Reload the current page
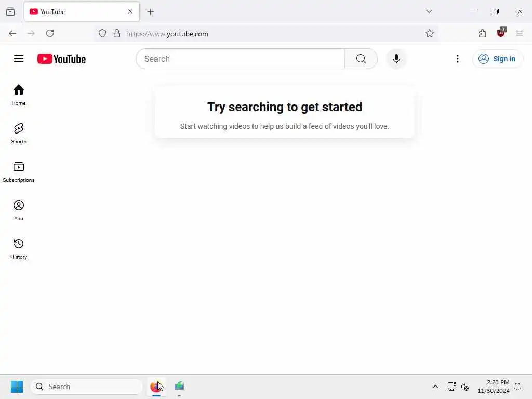This screenshot has width=532, height=399. (x=50, y=33)
